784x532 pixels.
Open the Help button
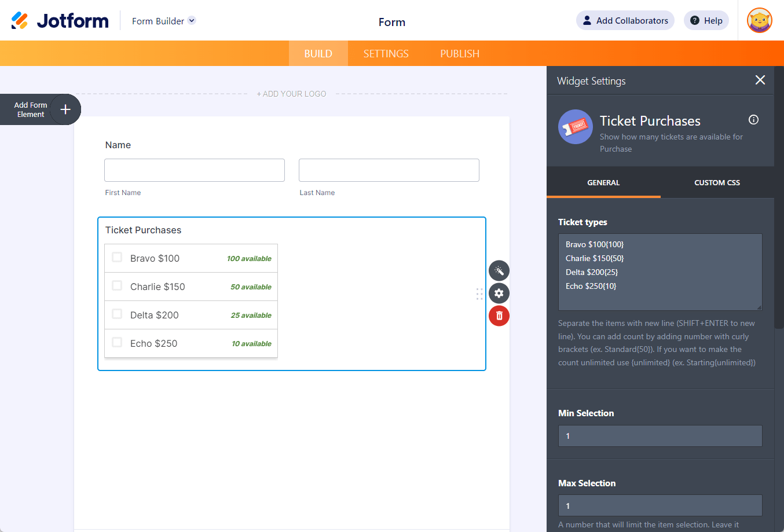pyautogui.click(x=706, y=20)
